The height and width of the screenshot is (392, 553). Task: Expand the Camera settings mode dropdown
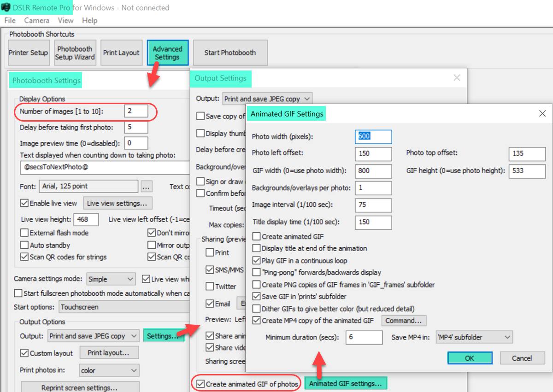click(111, 279)
